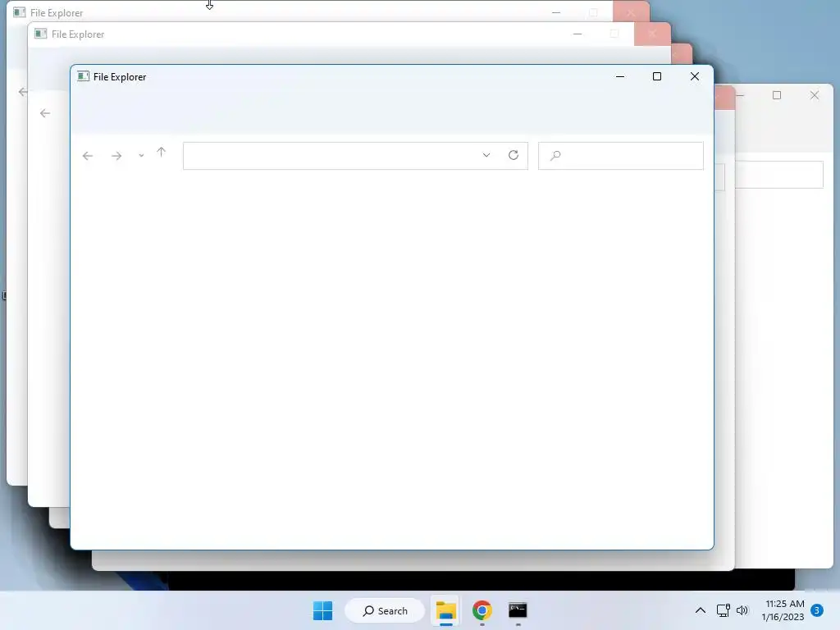Open the Windows Start menu
Viewport: 840px width, 630px height.
coord(322,610)
